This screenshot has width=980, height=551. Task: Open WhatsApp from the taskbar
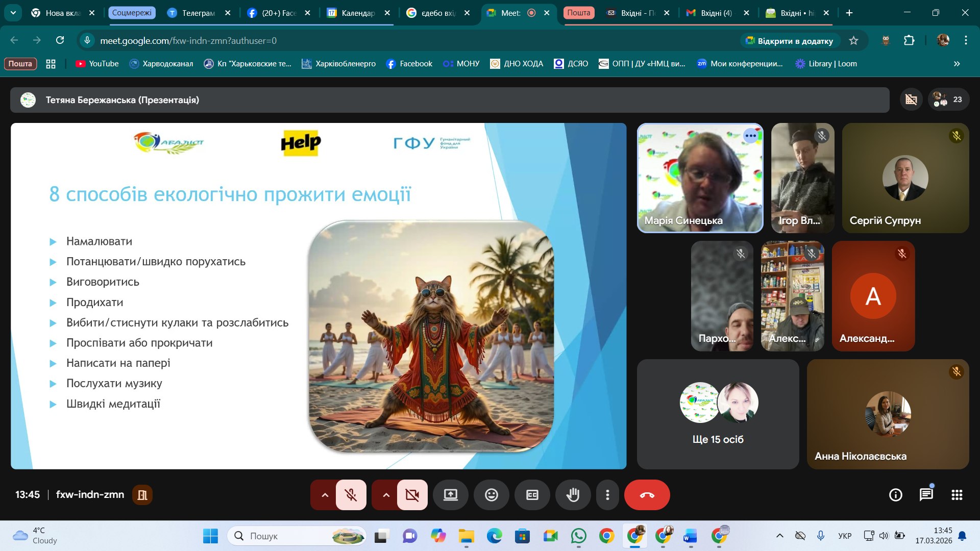tap(578, 536)
